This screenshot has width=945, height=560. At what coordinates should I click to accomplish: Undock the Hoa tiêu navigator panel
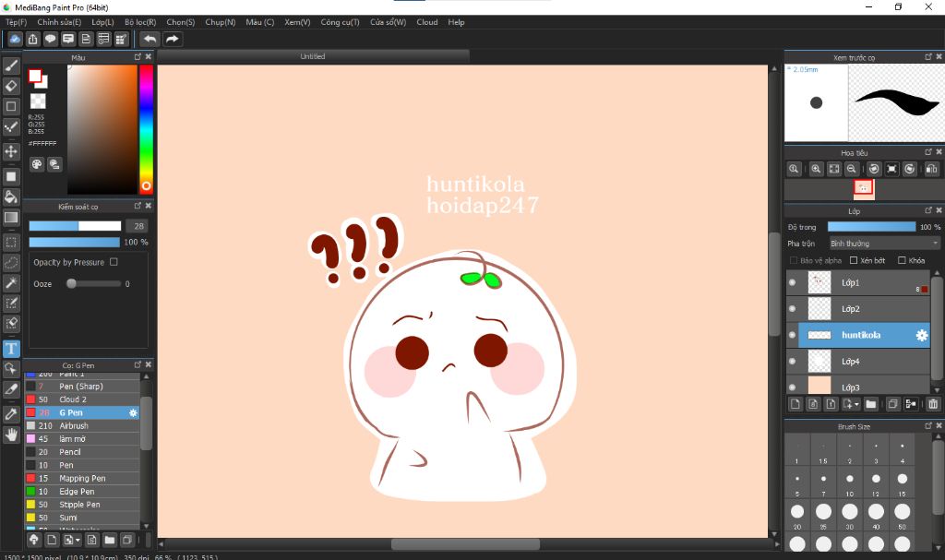tap(928, 152)
